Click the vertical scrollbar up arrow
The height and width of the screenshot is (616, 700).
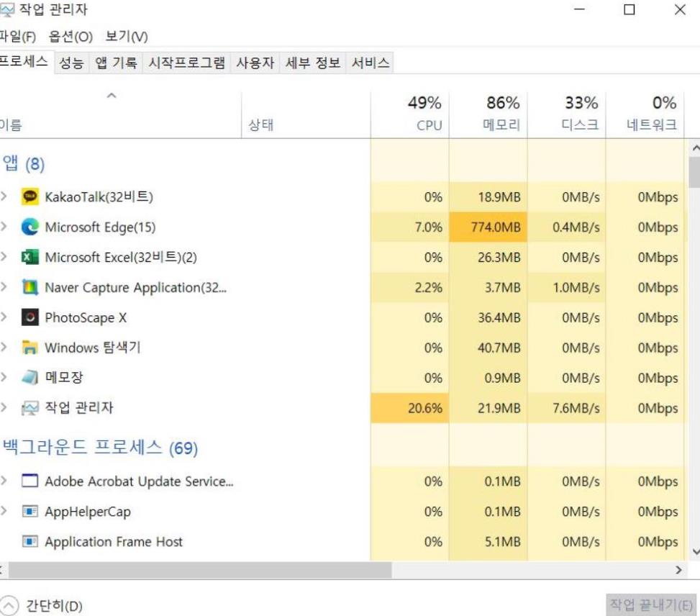coord(695,148)
